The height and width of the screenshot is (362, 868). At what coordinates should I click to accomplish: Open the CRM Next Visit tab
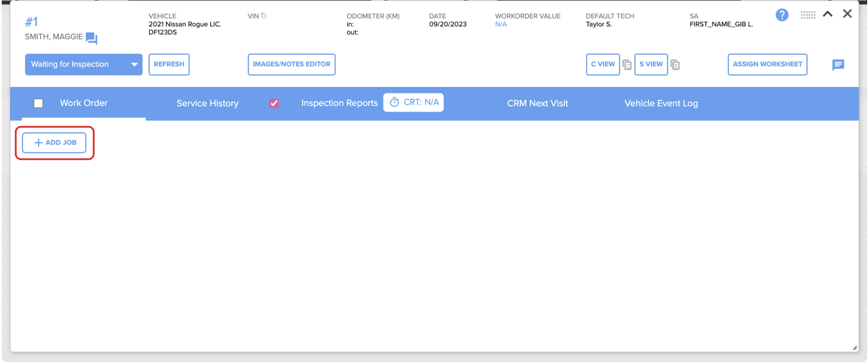[x=537, y=103]
